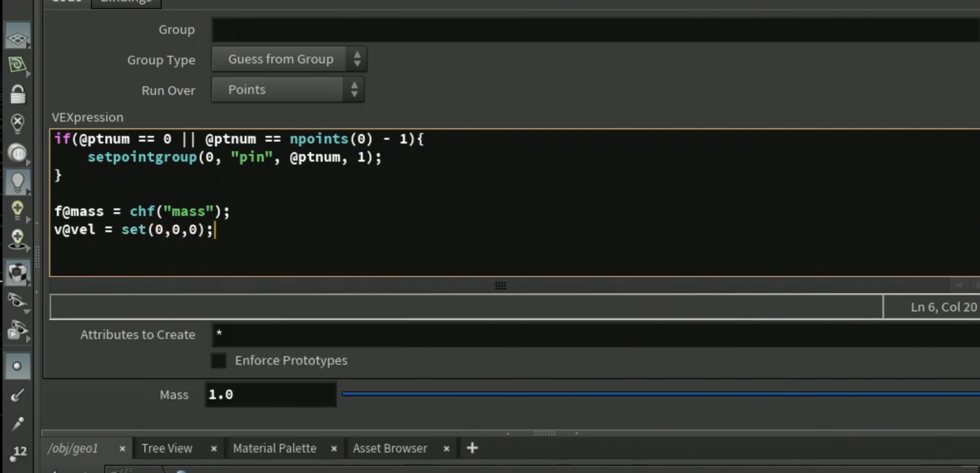This screenshot has width=980, height=473.
Task: Close the Tree View tab
Action: pos(214,449)
